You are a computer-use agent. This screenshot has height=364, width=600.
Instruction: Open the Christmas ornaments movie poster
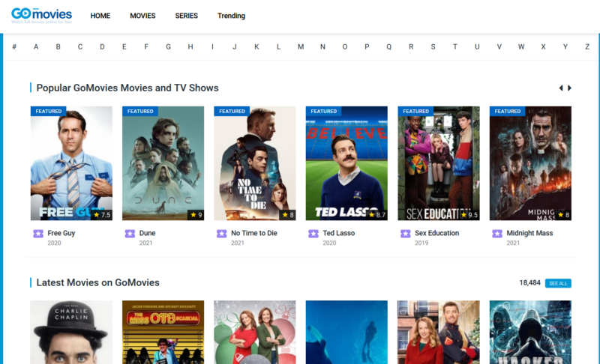click(255, 333)
